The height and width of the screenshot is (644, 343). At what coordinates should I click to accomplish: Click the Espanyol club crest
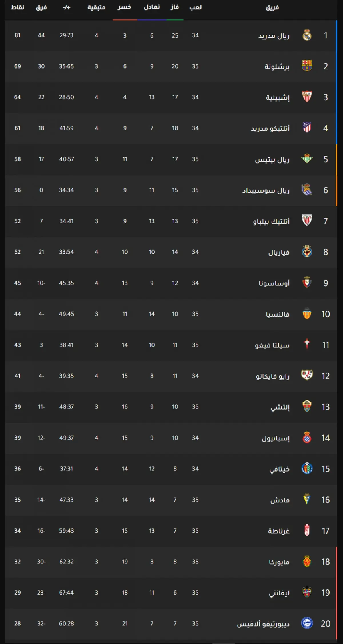pos(307,438)
